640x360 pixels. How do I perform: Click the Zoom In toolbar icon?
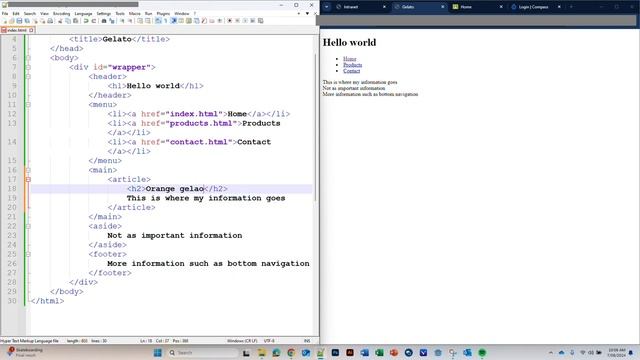click(x=122, y=21)
